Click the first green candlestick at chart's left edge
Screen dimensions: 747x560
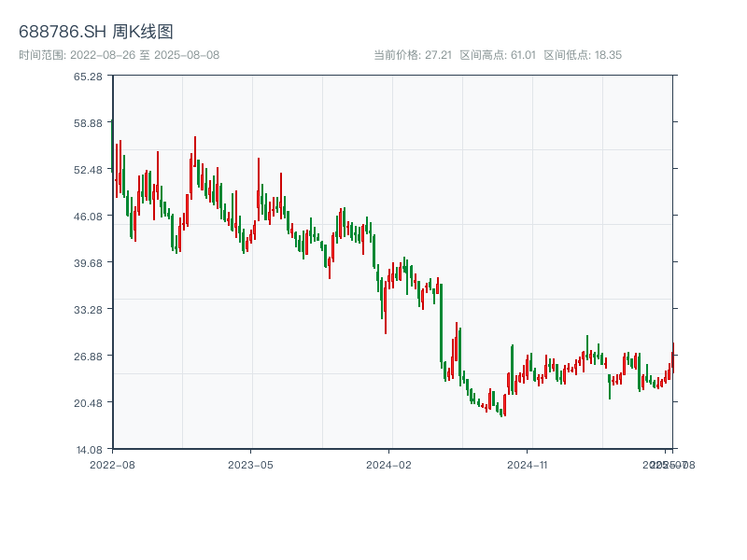112,146
